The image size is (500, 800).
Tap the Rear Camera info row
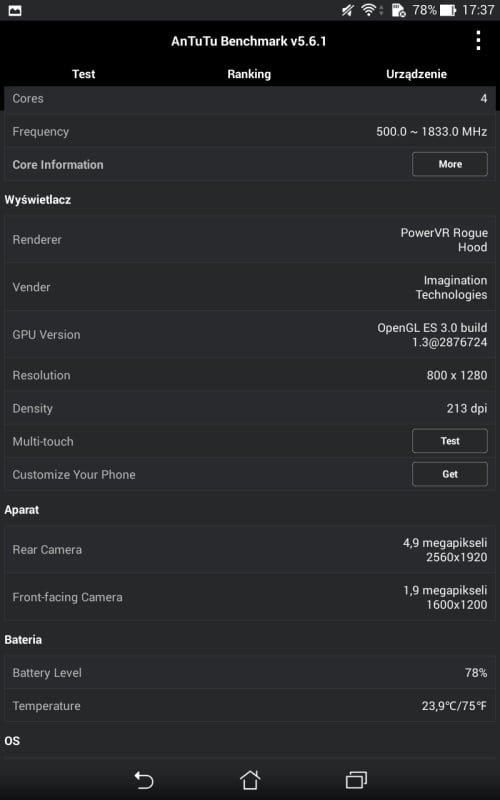tap(250, 549)
